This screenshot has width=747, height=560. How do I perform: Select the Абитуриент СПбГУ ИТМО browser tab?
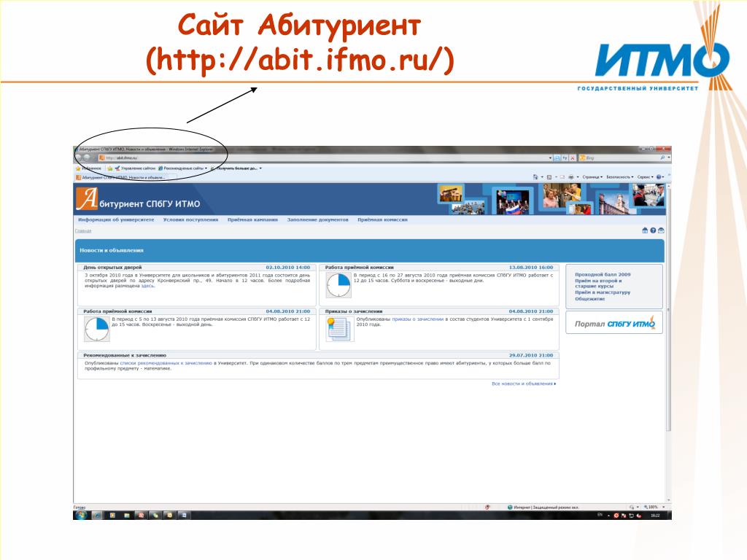122,177
